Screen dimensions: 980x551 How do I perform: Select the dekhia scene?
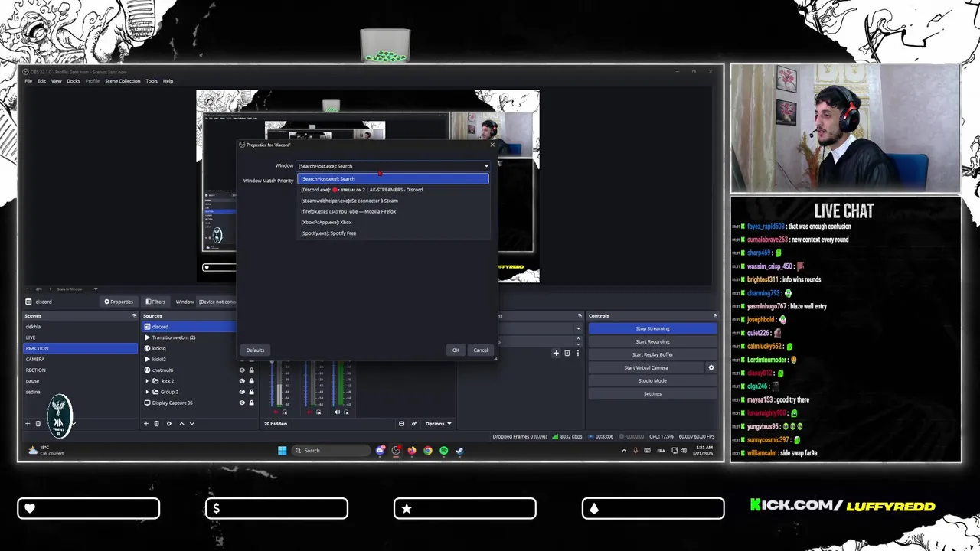pos(80,326)
